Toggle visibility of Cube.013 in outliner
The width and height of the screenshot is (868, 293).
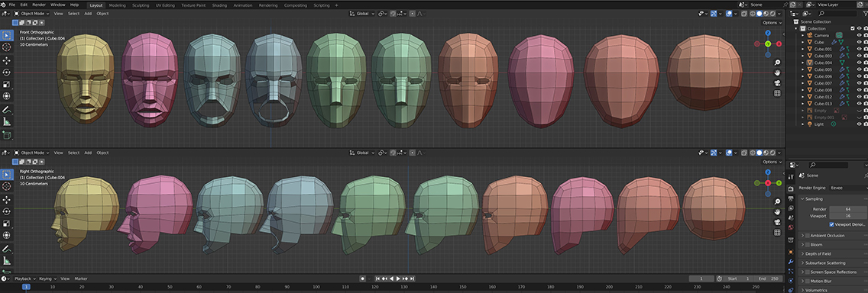pyautogui.click(x=859, y=103)
